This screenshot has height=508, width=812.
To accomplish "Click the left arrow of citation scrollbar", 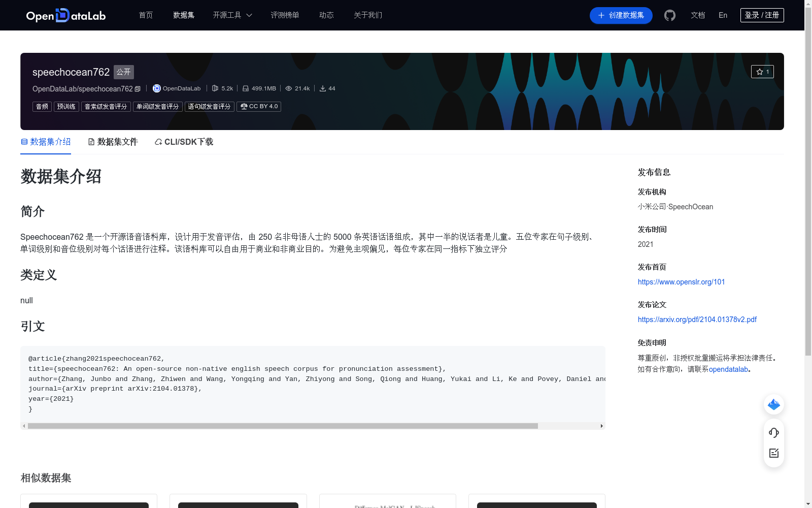I will (24, 426).
